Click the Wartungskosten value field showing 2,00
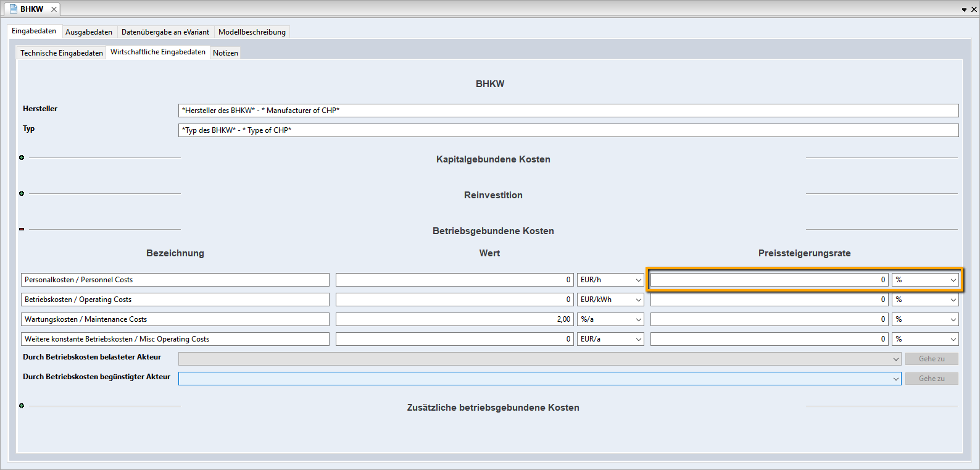The width and height of the screenshot is (980, 470). point(454,319)
